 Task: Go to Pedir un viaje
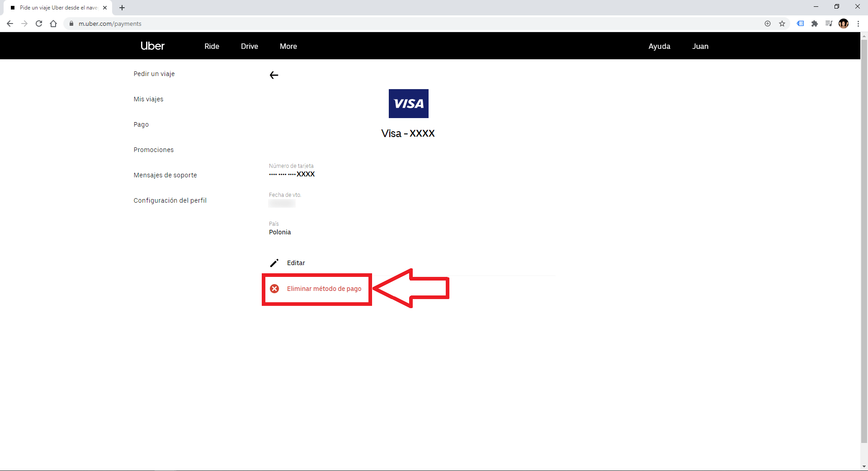point(154,74)
